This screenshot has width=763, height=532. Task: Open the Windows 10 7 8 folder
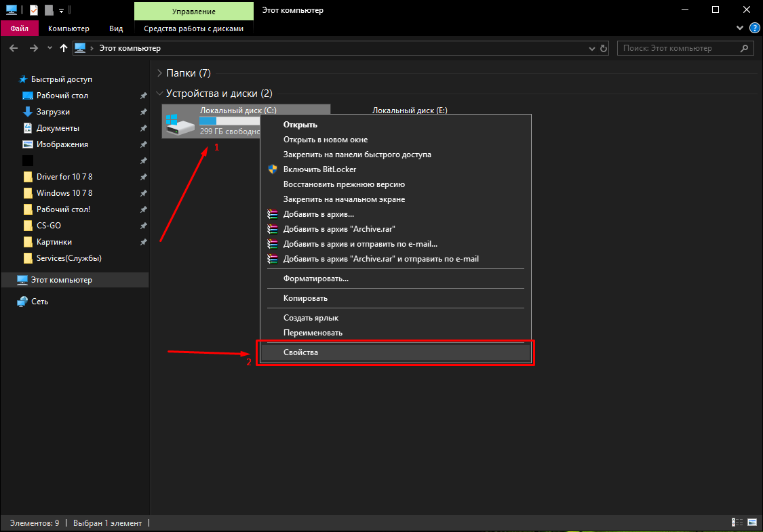pyautogui.click(x=64, y=192)
